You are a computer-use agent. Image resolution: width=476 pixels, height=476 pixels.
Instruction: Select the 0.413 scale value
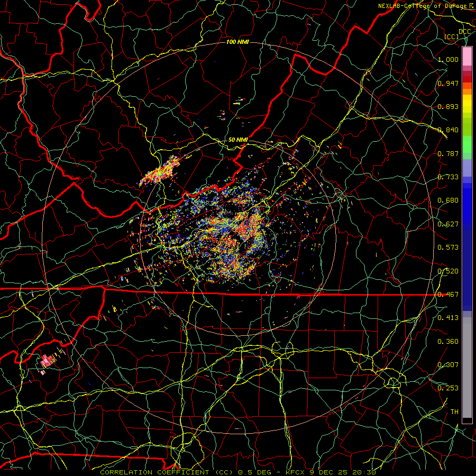click(448, 318)
